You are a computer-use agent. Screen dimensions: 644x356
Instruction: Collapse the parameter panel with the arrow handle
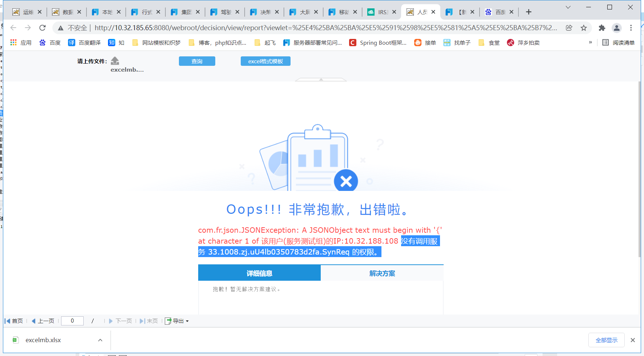point(321,79)
